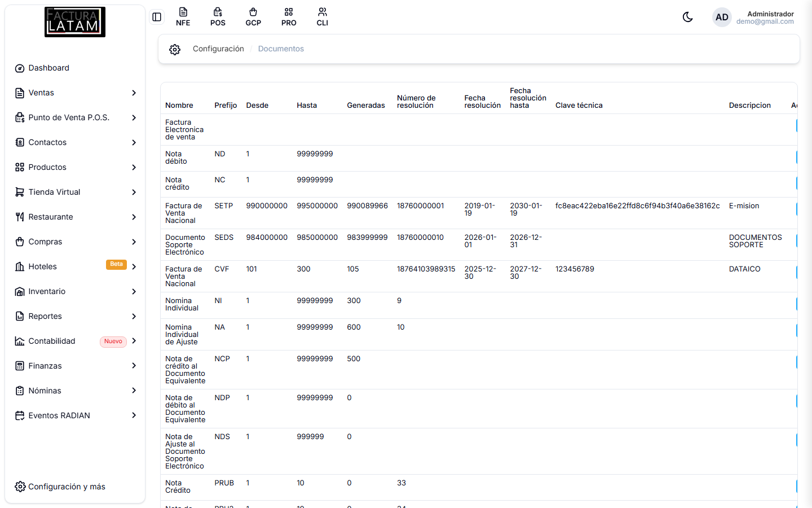The image size is (812, 508).
Task: Click the Factura Latam logo
Action: pyautogui.click(x=75, y=22)
